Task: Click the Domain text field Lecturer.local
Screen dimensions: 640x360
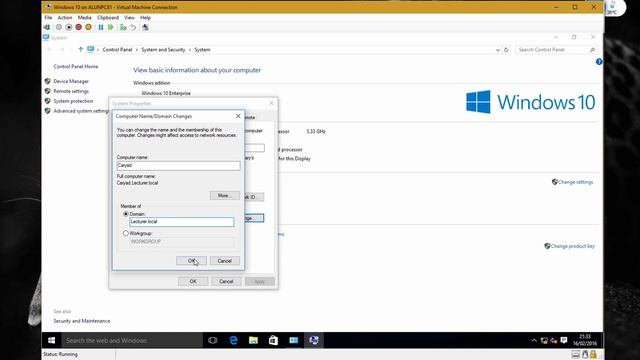Action: click(182, 222)
